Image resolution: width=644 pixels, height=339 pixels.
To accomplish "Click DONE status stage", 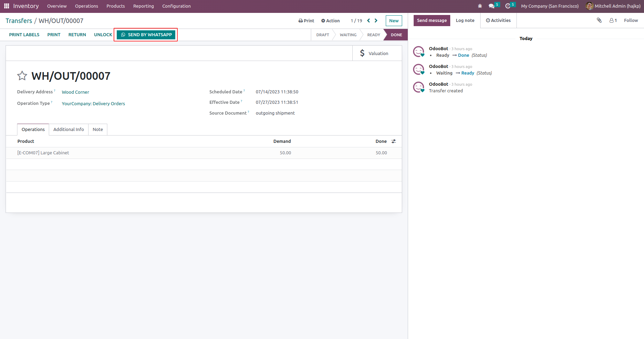I will 396,35.
